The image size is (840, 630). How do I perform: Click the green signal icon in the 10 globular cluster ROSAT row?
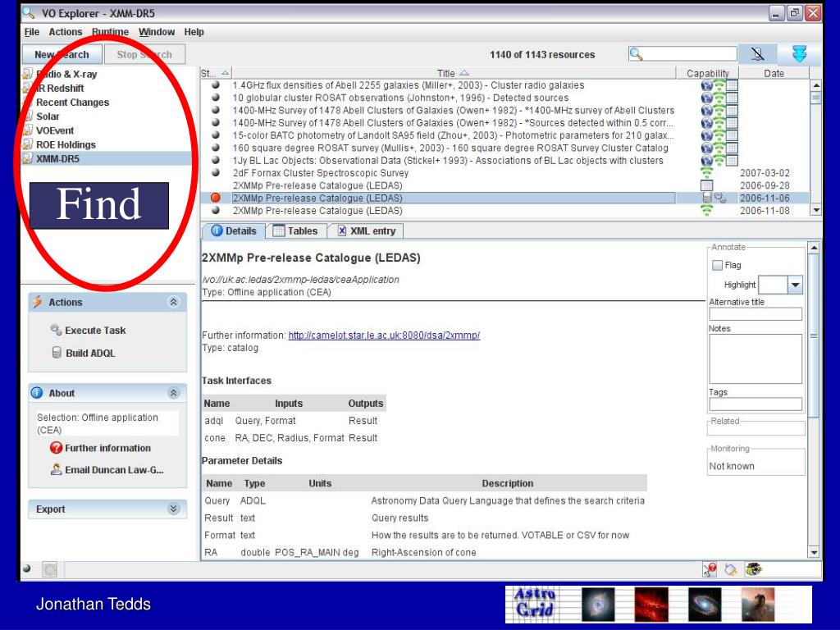click(719, 98)
